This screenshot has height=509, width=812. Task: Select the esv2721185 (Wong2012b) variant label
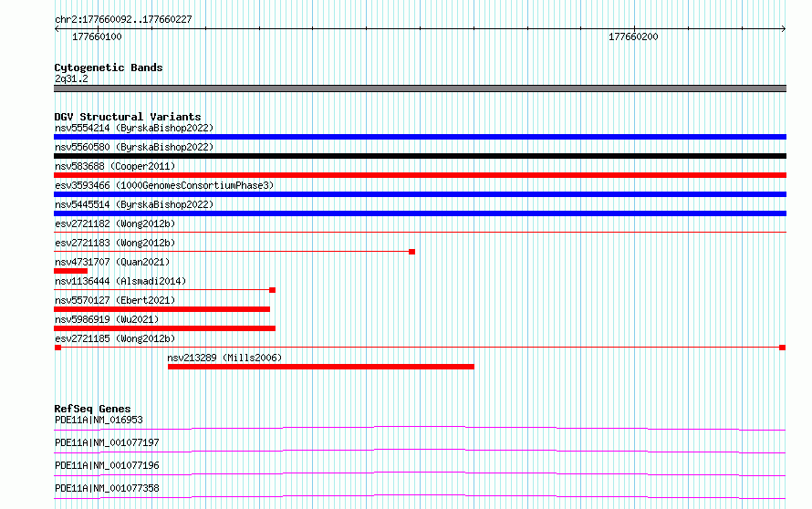(115, 338)
